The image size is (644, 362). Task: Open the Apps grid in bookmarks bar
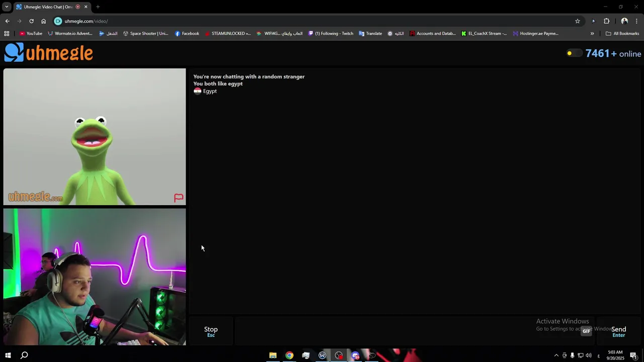pos(7,34)
